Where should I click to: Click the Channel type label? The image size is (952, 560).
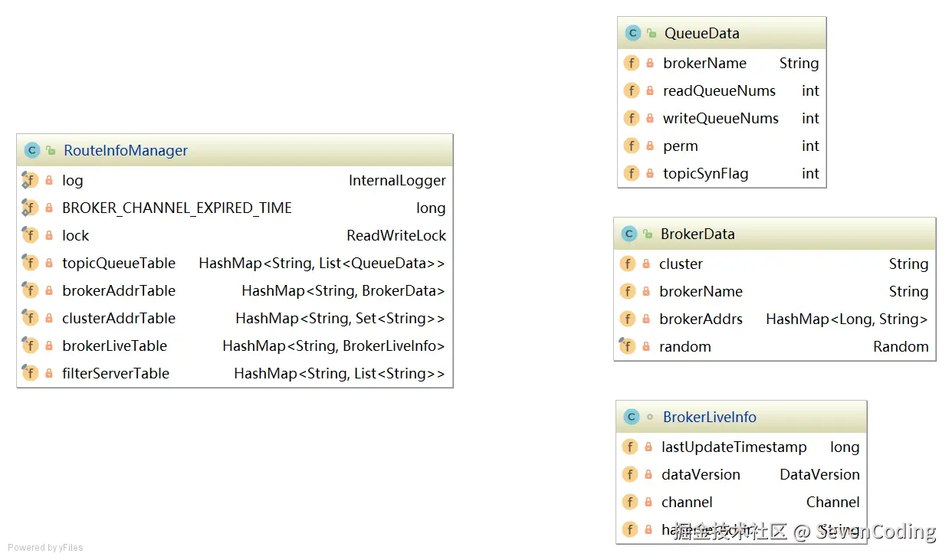point(833,502)
